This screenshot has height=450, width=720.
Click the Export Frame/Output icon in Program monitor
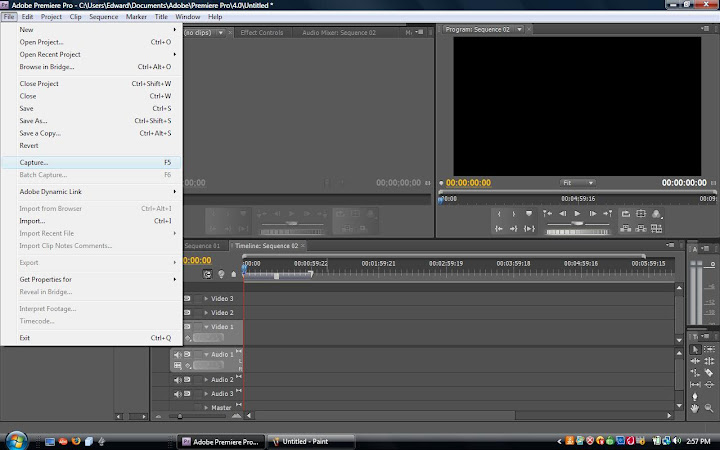656,214
